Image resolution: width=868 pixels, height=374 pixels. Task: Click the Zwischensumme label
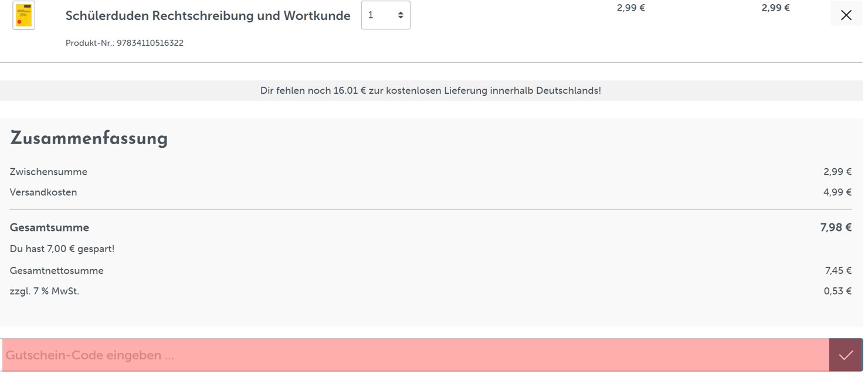pyautogui.click(x=49, y=172)
